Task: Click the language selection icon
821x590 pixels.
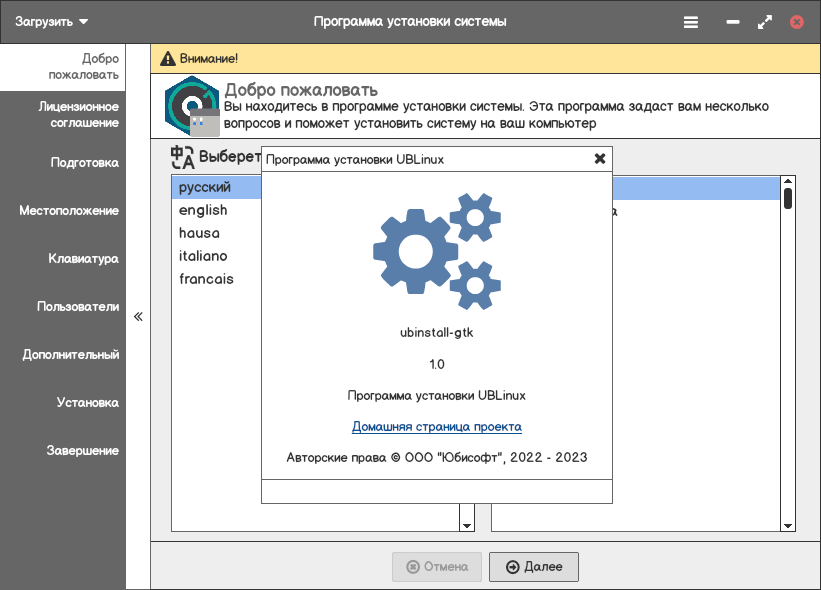Action: (x=183, y=157)
